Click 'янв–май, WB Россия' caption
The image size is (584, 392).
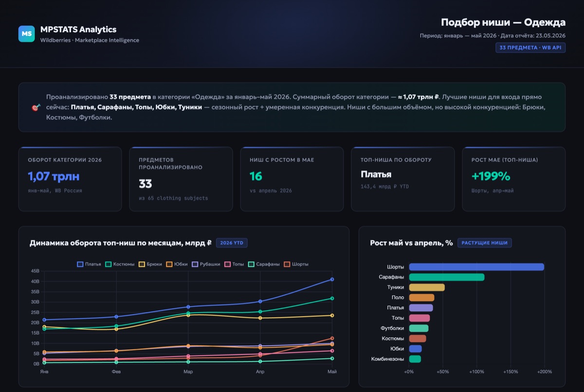click(x=55, y=191)
